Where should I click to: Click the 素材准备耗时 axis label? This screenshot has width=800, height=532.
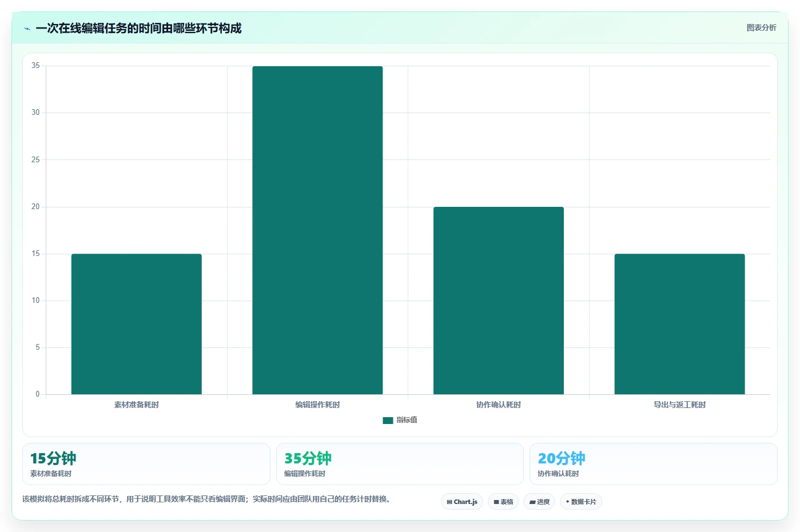coord(137,405)
